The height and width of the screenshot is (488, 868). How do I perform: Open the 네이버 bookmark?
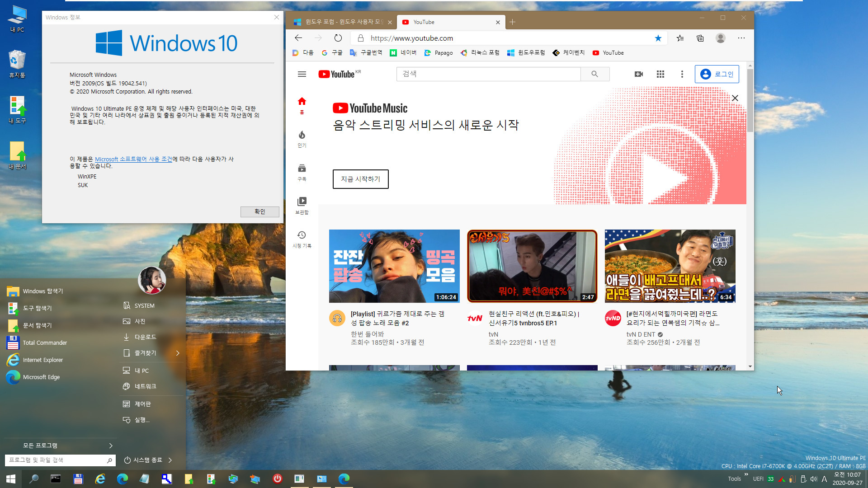[403, 53]
